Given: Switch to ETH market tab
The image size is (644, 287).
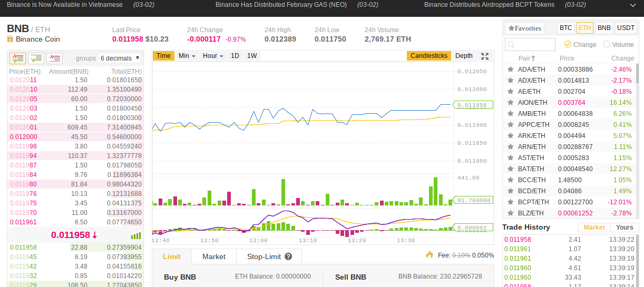Looking at the screenshot, I should coord(584,28).
